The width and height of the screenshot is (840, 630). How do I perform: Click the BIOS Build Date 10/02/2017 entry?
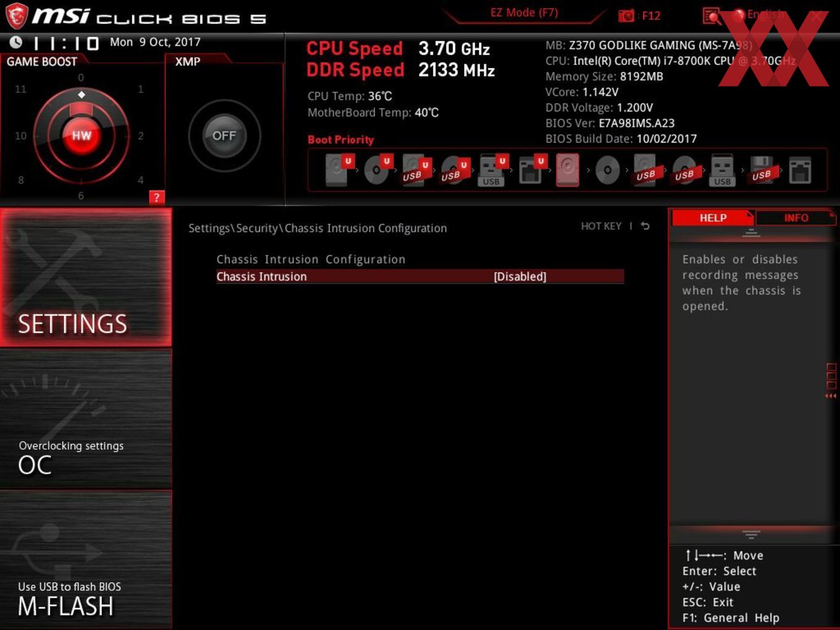(621, 139)
